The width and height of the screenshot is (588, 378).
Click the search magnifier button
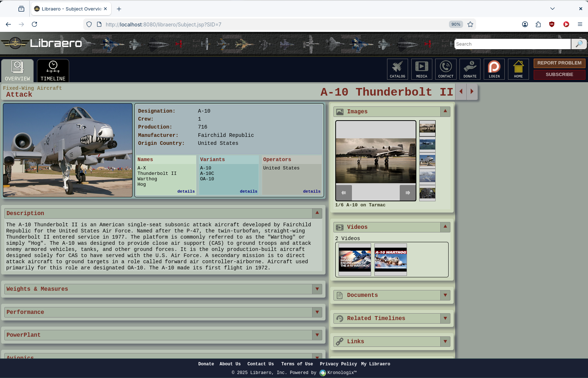(x=579, y=44)
